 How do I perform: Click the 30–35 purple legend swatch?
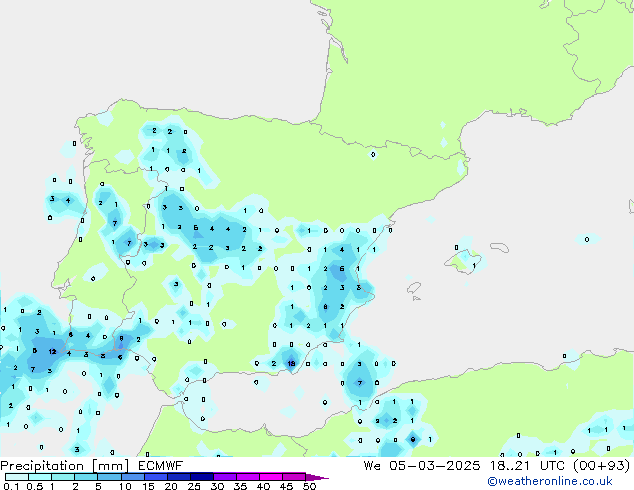coord(225,477)
